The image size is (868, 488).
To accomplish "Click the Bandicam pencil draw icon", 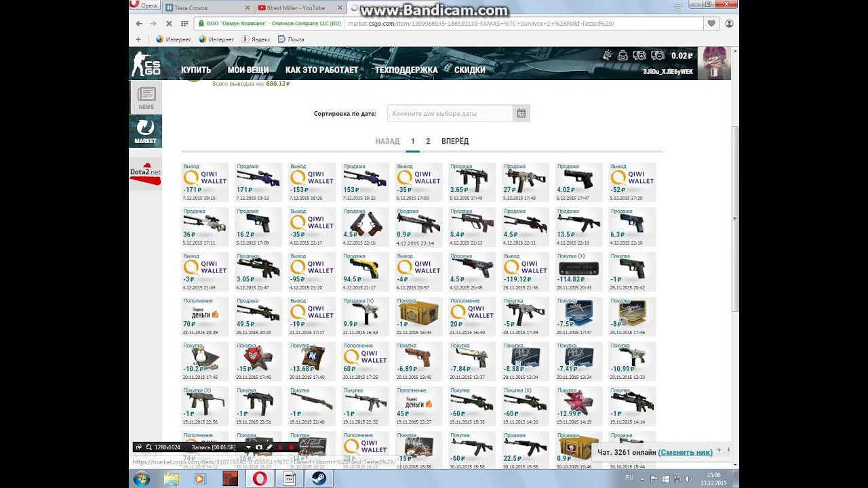I will point(269,447).
